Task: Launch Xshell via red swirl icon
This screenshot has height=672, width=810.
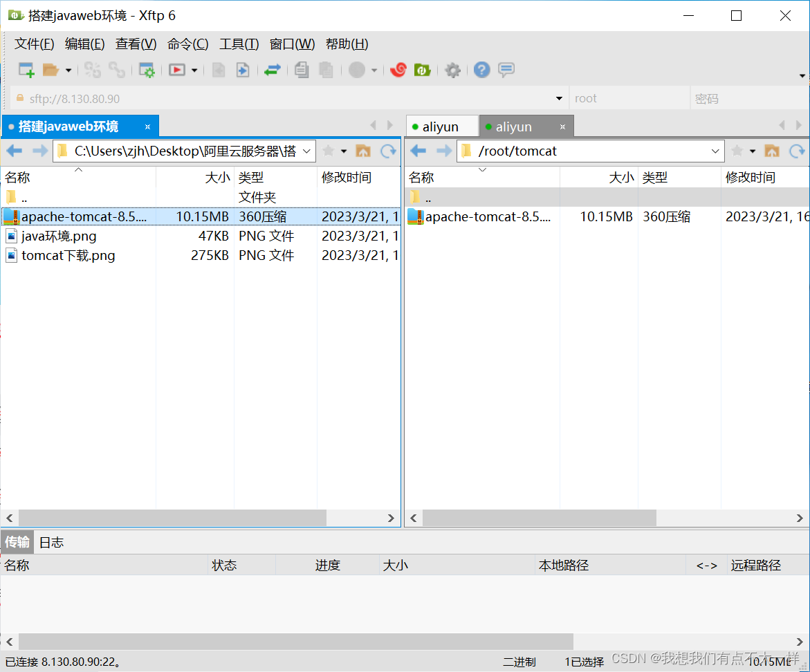Action: pos(398,70)
